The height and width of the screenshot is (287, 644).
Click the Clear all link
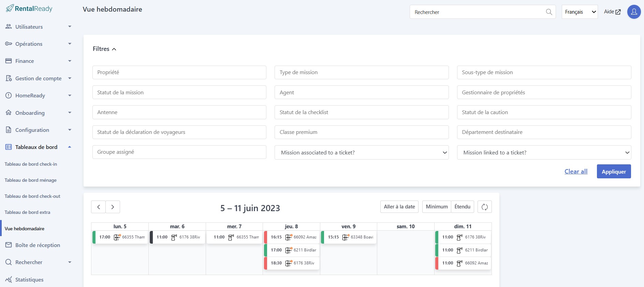click(576, 172)
